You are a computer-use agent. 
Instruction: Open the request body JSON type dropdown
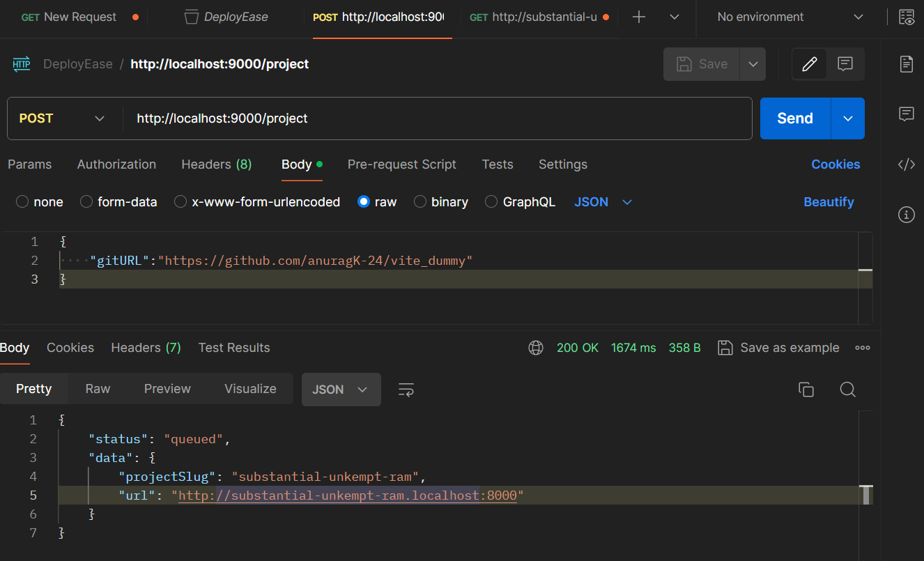(603, 202)
